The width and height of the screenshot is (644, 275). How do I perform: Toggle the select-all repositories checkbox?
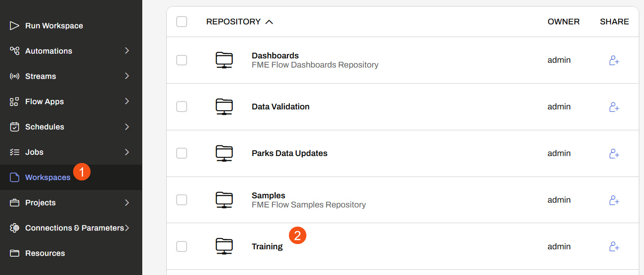(181, 21)
